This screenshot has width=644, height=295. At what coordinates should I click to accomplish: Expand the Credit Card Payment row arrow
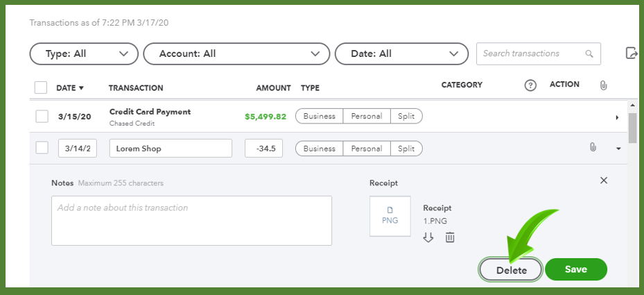(617, 118)
